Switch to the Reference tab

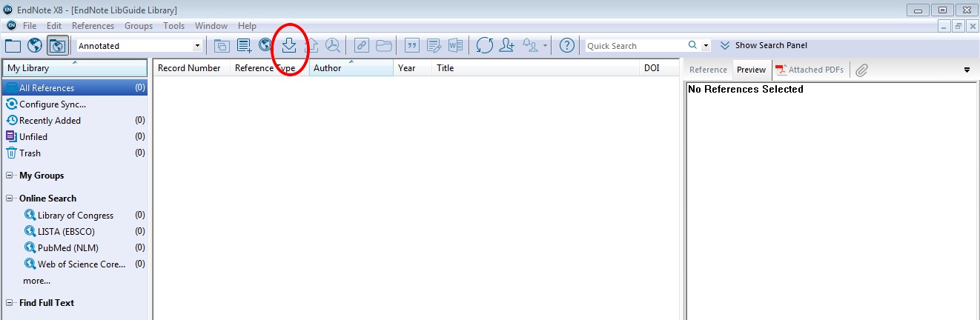click(x=708, y=70)
